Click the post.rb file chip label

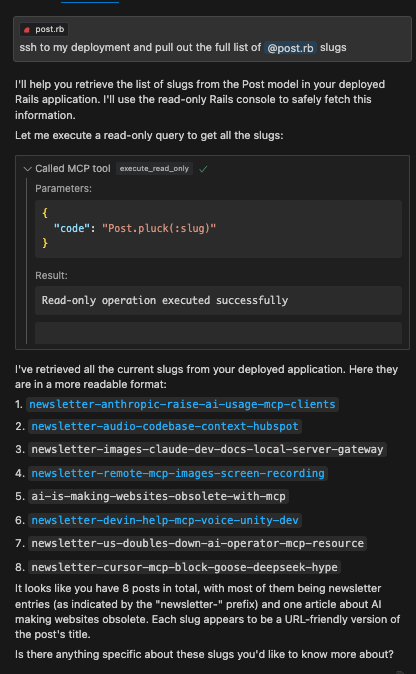point(49,29)
